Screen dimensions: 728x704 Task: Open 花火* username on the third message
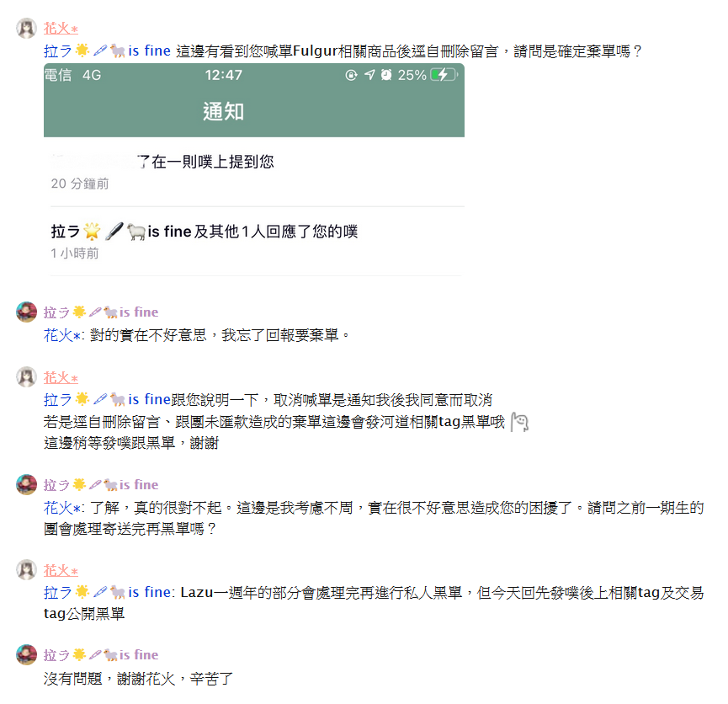point(61,377)
